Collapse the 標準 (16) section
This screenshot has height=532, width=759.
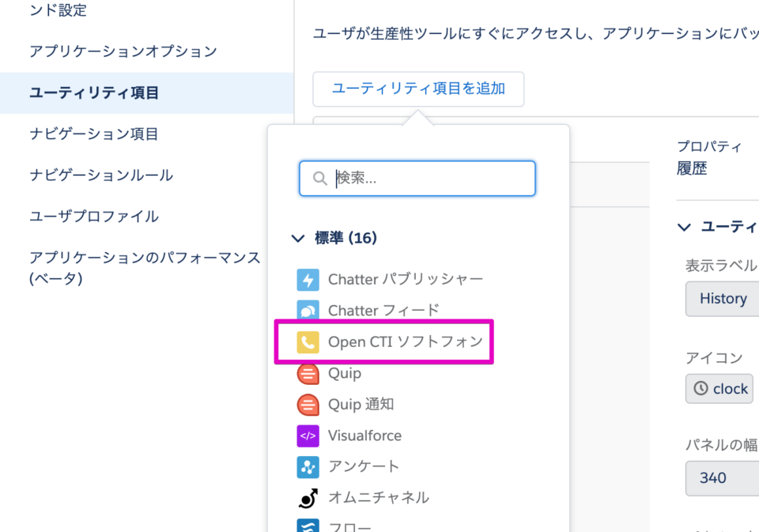tap(298, 238)
